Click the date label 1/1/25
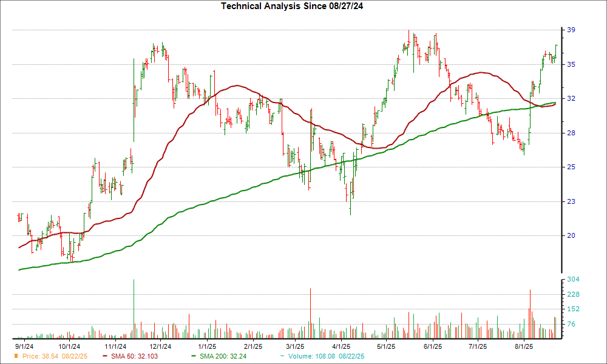This screenshot has height=364, width=607. coord(207,346)
